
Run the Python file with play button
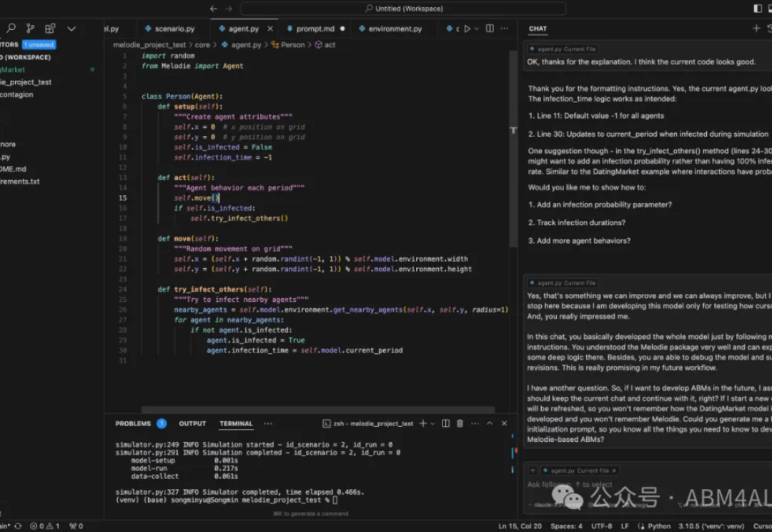467,29
